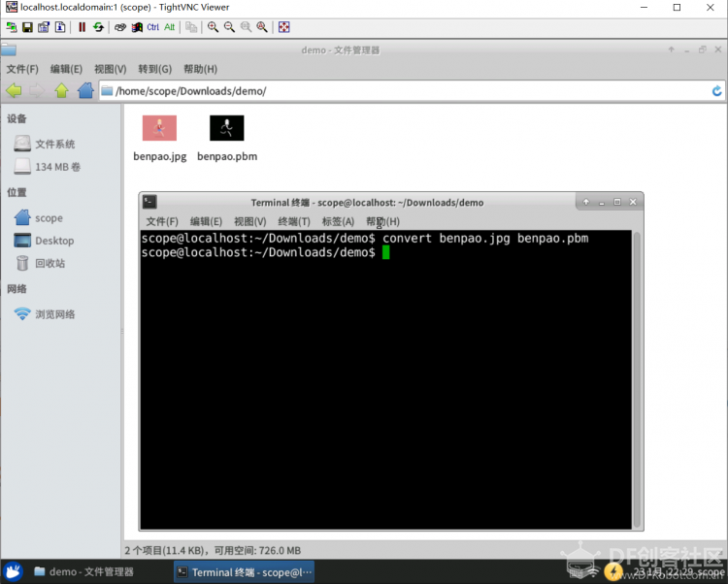Open terminal 编辑(E) menu
Viewport: 728px width, 584px height.
pos(206,221)
